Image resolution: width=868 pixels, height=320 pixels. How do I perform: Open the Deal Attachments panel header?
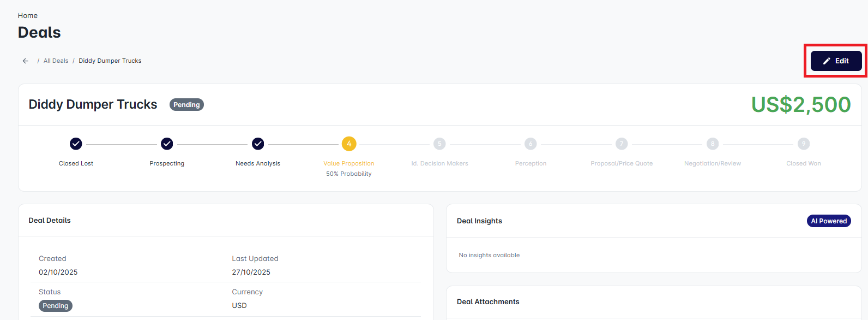click(x=488, y=302)
